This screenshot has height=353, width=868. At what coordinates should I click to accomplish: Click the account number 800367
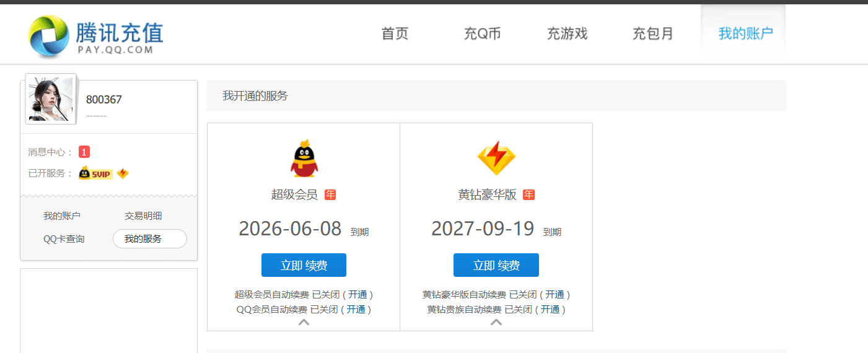tap(104, 100)
